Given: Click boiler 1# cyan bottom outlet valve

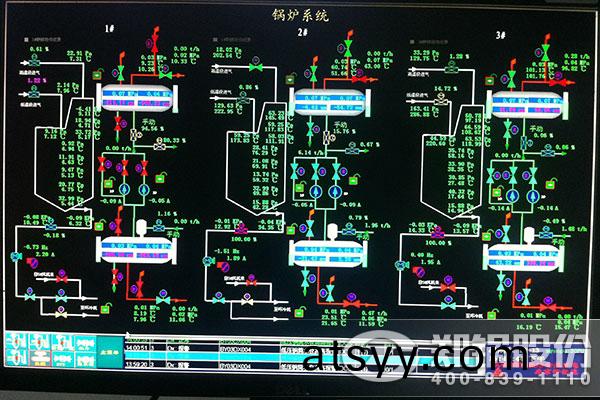Looking at the screenshot, I should [163, 297].
